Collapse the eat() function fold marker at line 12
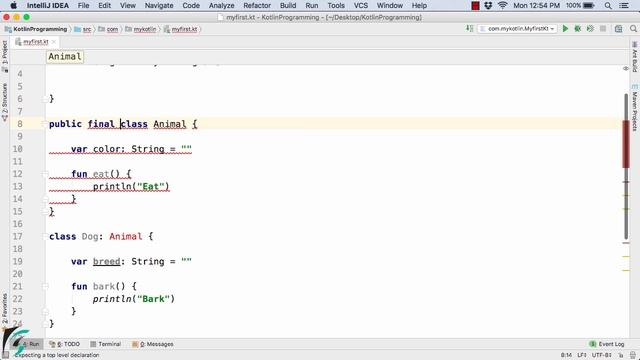The image size is (640, 360). pos(45,174)
